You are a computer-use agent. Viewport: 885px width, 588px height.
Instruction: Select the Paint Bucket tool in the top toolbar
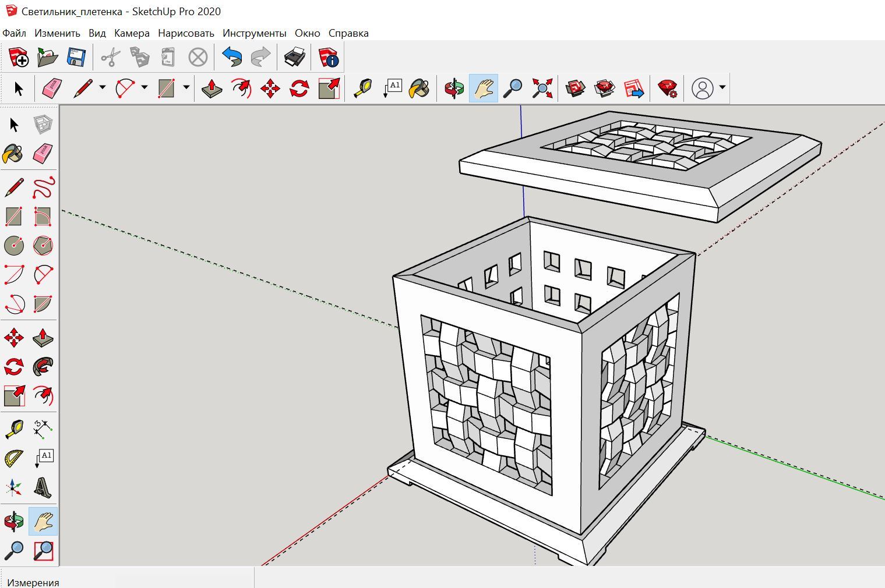[x=419, y=88]
